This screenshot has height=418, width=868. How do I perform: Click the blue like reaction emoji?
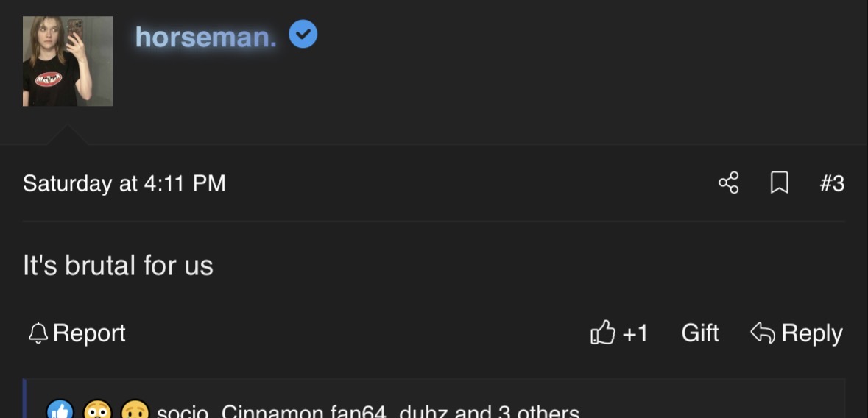pyautogui.click(x=60, y=411)
